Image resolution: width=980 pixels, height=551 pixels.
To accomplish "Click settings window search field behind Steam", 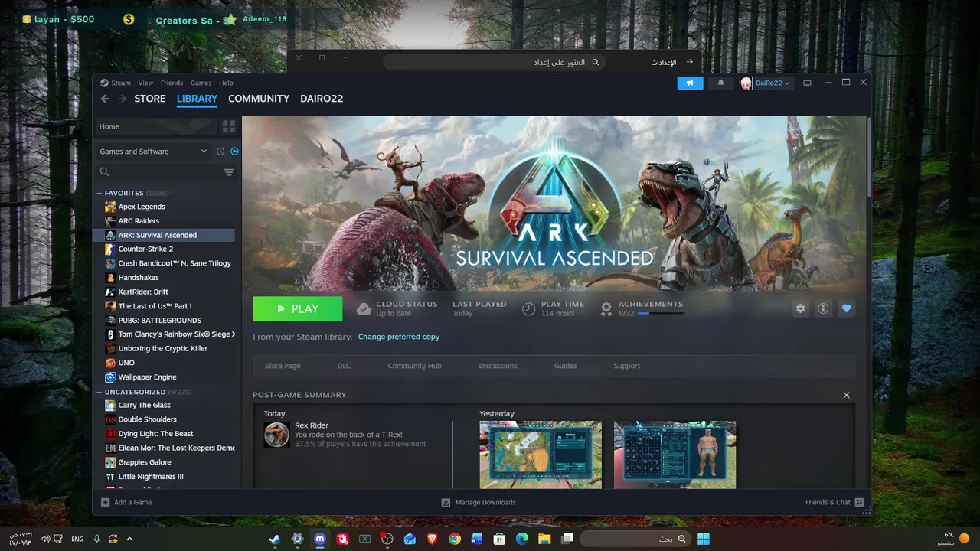I will pyautogui.click(x=494, y=62).
